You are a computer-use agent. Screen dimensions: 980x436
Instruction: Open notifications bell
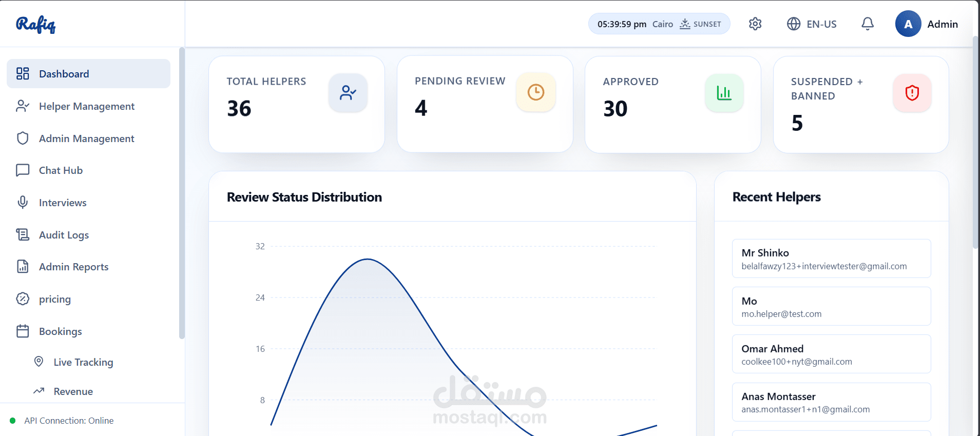[868, 24]
